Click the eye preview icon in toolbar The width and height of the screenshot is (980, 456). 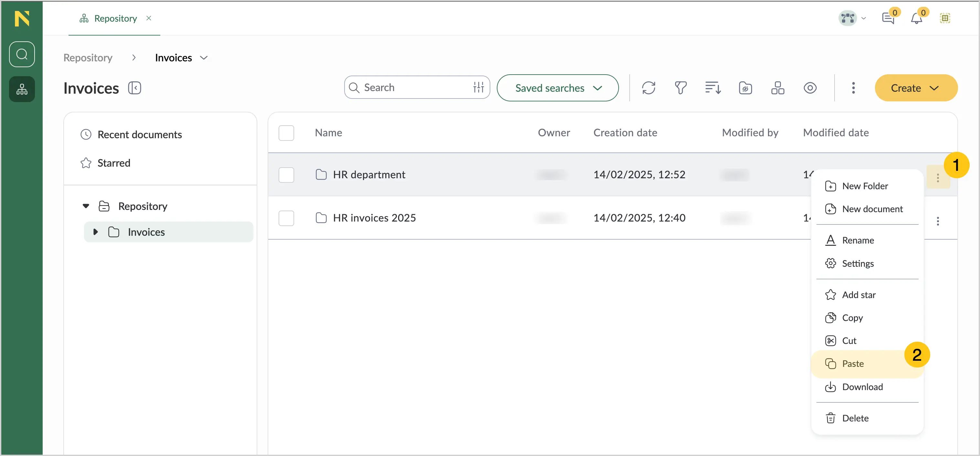[810, 88]
